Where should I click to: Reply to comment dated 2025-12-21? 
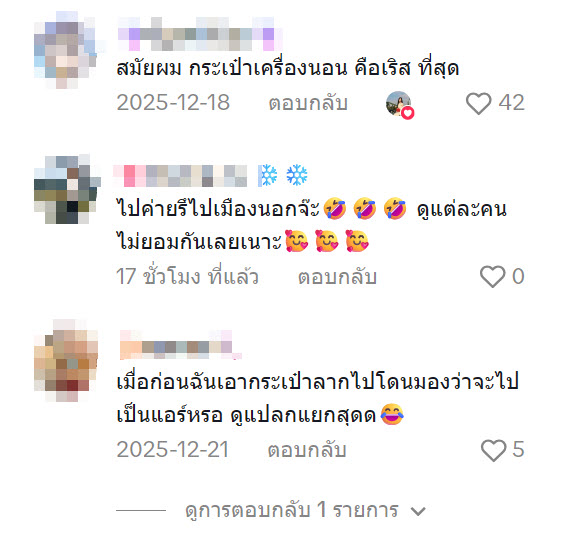click(307, 450)
